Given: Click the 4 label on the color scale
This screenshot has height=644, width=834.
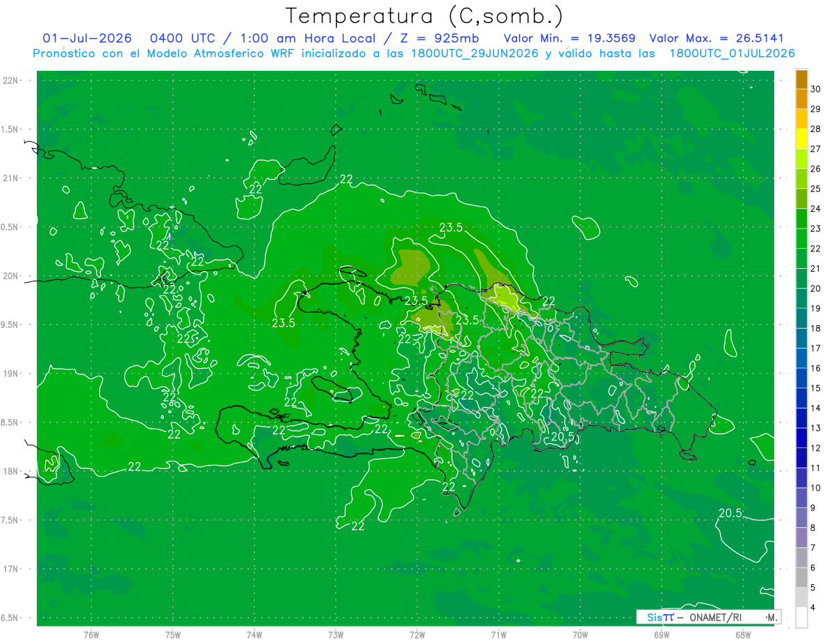Looking at the screenshot, I should (x=812, y=608).
